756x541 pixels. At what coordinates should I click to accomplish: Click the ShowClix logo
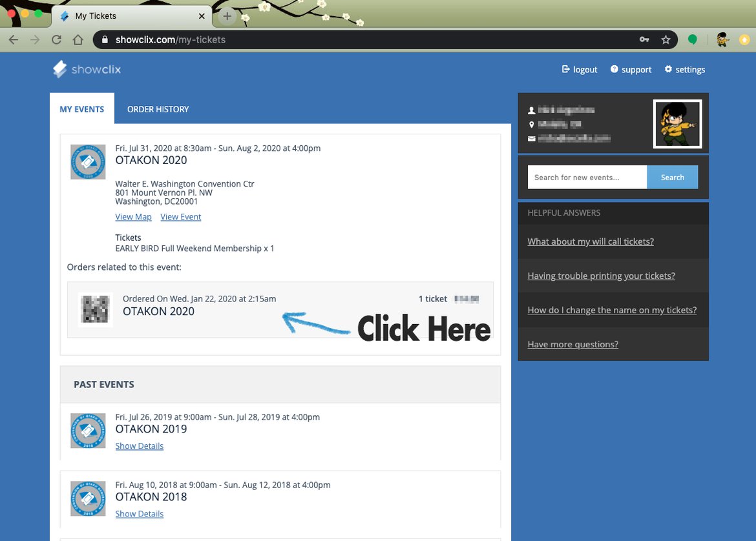[87, 69]
